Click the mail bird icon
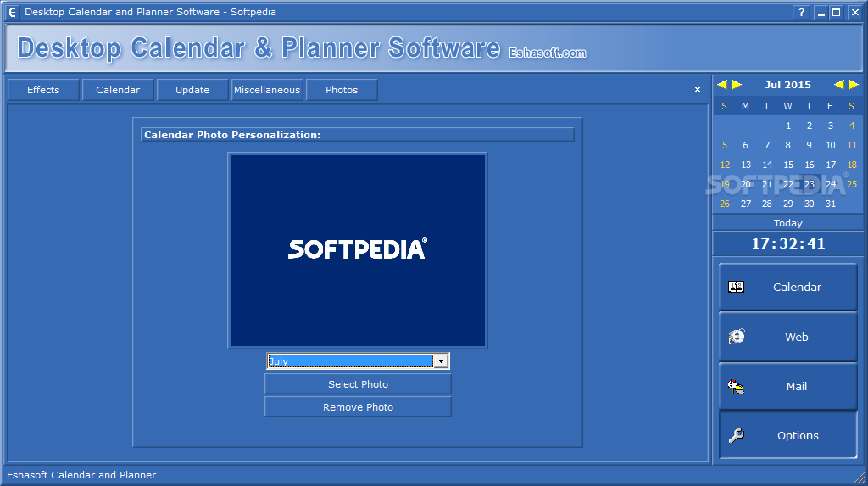This screenshot has width=868, height=486. pyautogui.click(x=736, y=386)
